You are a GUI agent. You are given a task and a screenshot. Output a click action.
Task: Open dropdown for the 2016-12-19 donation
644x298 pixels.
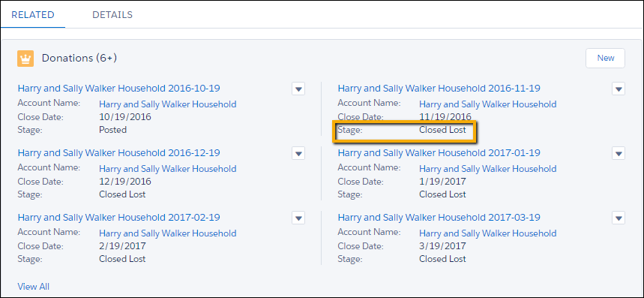click(x=298, y=153)
